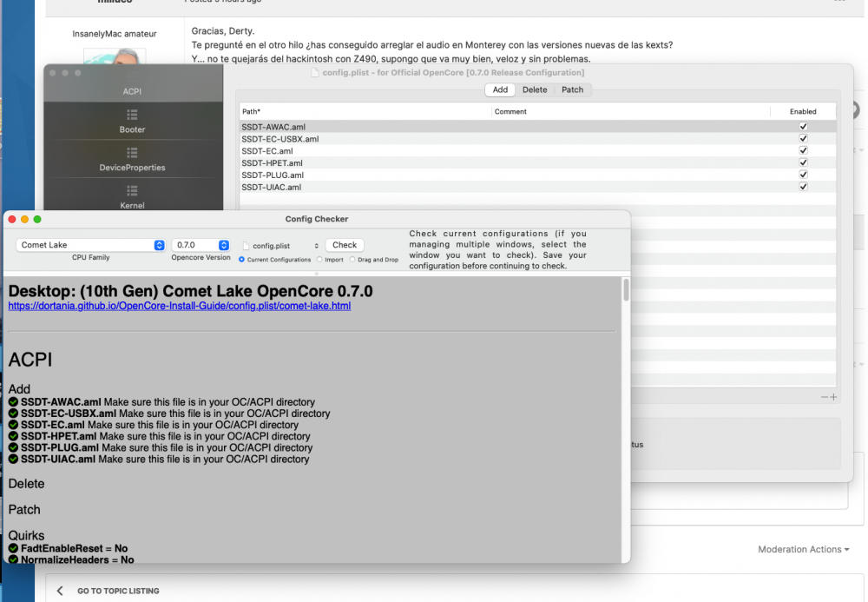Image resolution: width=868 pixels, height=602 pixels.
Task: Click the Path column header
Action: pos(366,111)
